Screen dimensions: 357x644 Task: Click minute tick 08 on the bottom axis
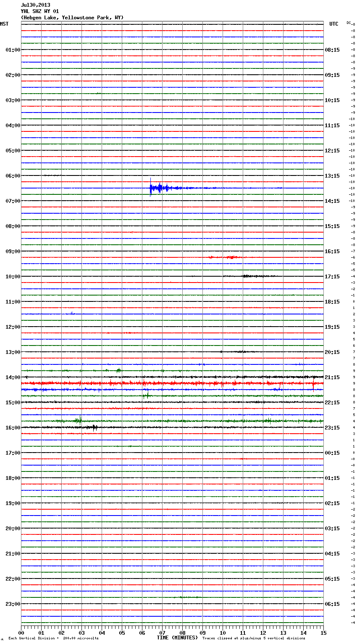click(x=182, y=633)
